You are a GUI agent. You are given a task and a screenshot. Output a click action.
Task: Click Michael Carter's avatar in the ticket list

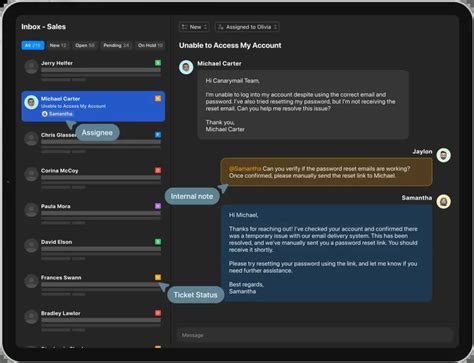tap(31, 102)
